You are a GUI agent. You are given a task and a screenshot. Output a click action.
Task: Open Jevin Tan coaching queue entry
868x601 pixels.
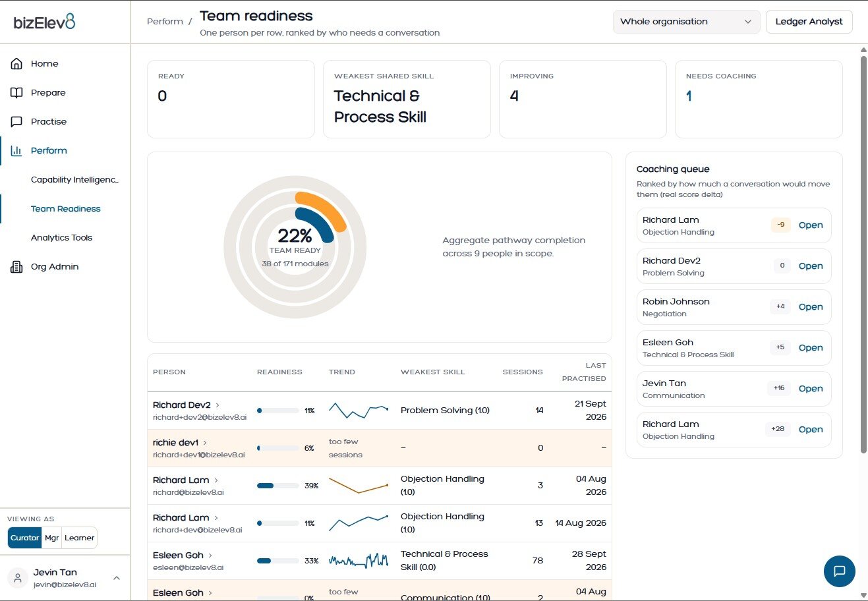tap(811, 389)
